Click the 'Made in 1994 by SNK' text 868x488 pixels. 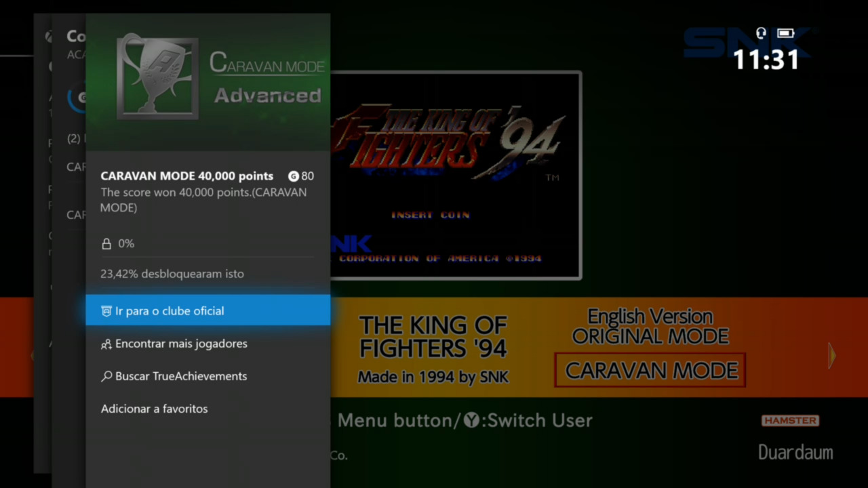tap(433, 377)
